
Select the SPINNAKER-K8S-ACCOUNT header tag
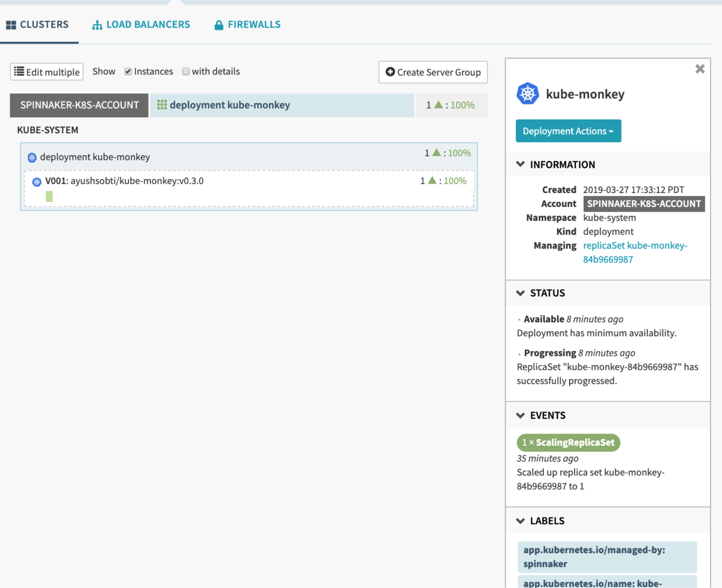click(79, 105)
